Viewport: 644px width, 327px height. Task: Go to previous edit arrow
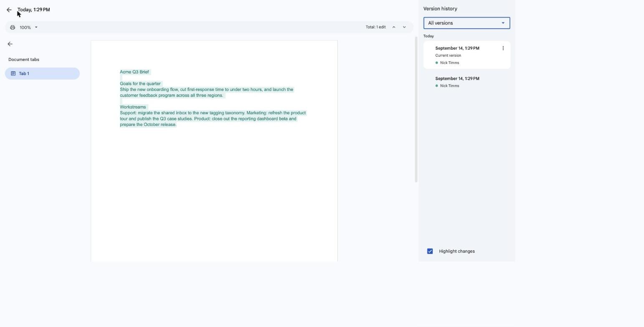coord(394,27)
